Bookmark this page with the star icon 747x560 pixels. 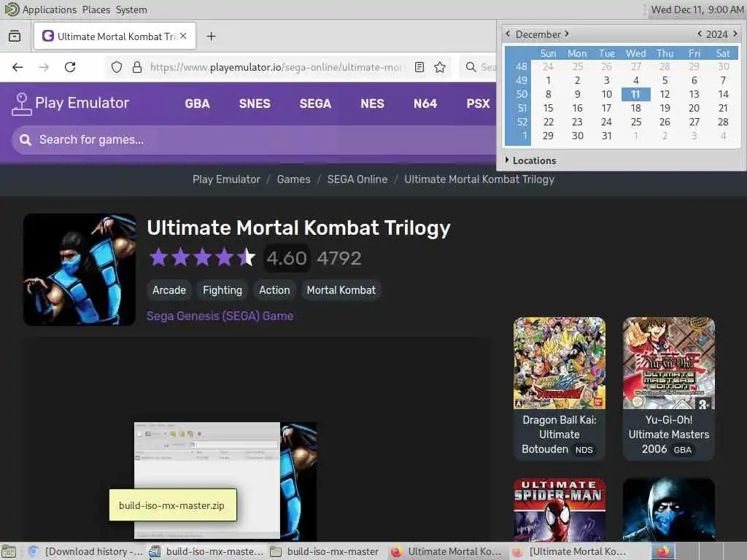pos(440,67)
